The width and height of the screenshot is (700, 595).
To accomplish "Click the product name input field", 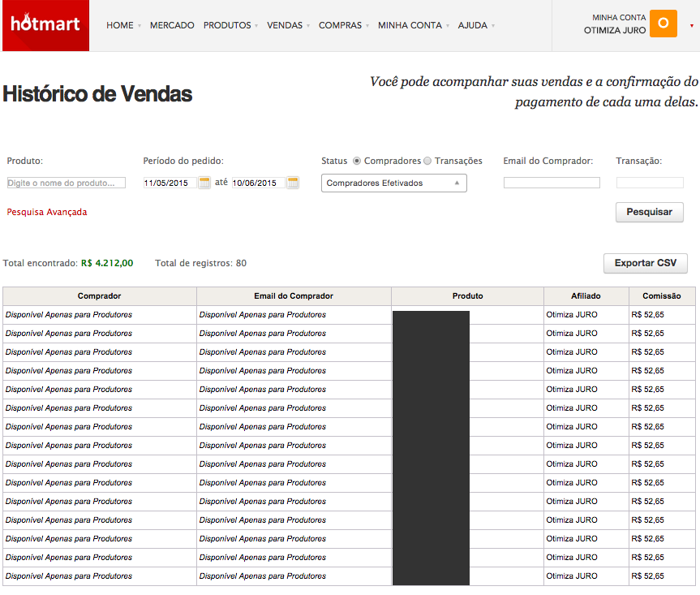I will pos(66,183).
